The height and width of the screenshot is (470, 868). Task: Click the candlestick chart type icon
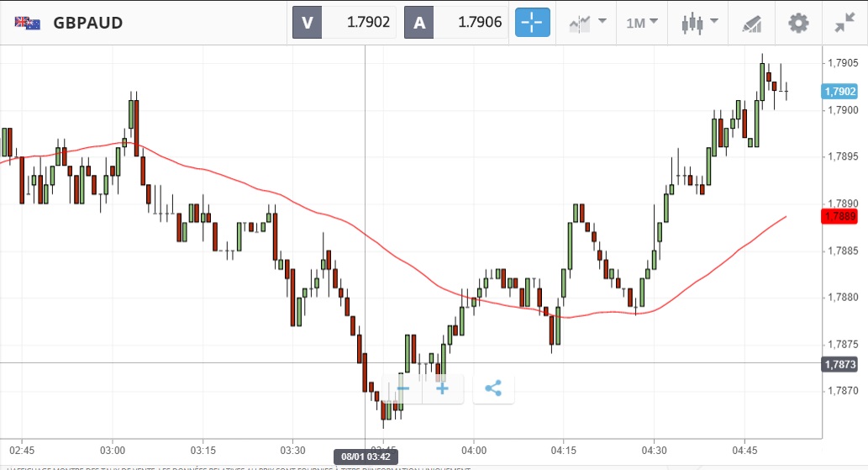pyautogui.click(x=692, y=23)
